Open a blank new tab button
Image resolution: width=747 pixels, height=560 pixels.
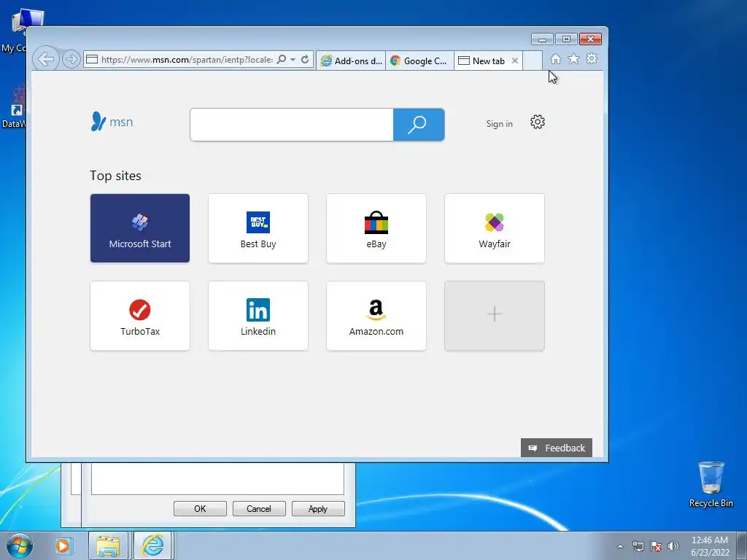click(532, 61)
